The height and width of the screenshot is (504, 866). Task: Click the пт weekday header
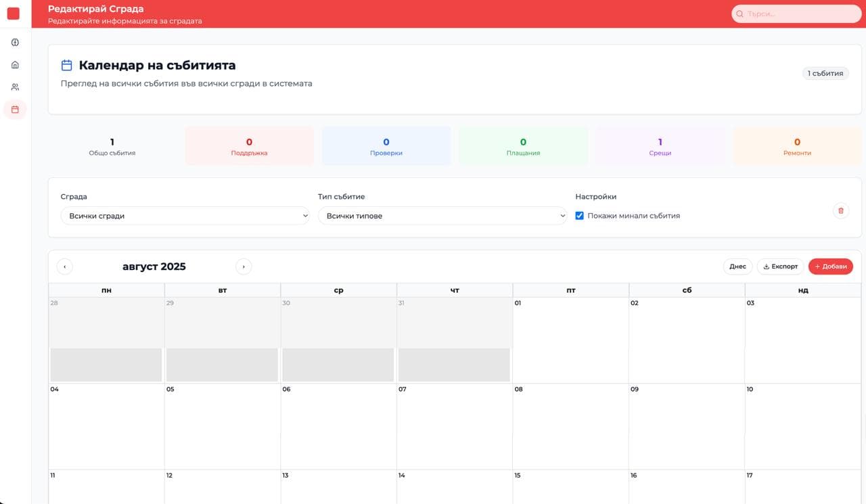[x=571, y=290]
